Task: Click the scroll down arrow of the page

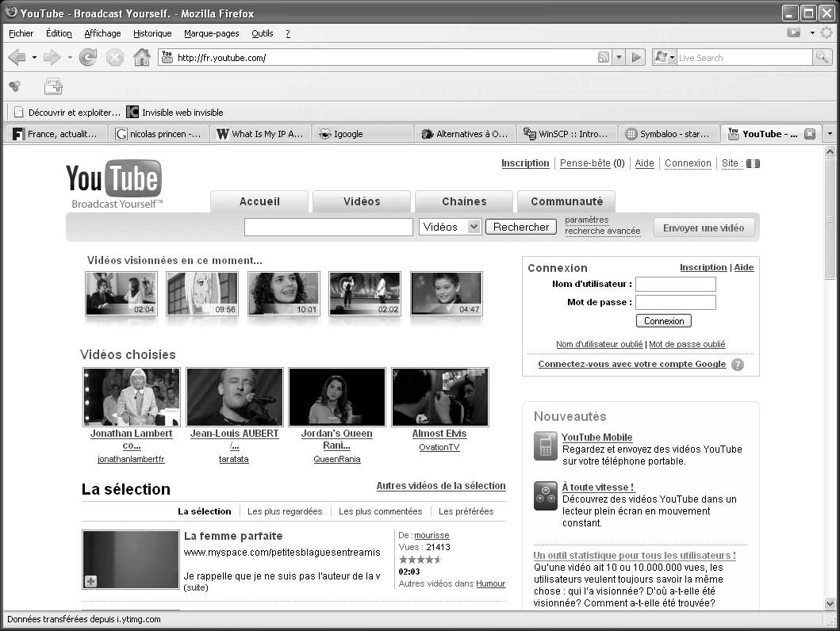Action: [x=830, y=603]
